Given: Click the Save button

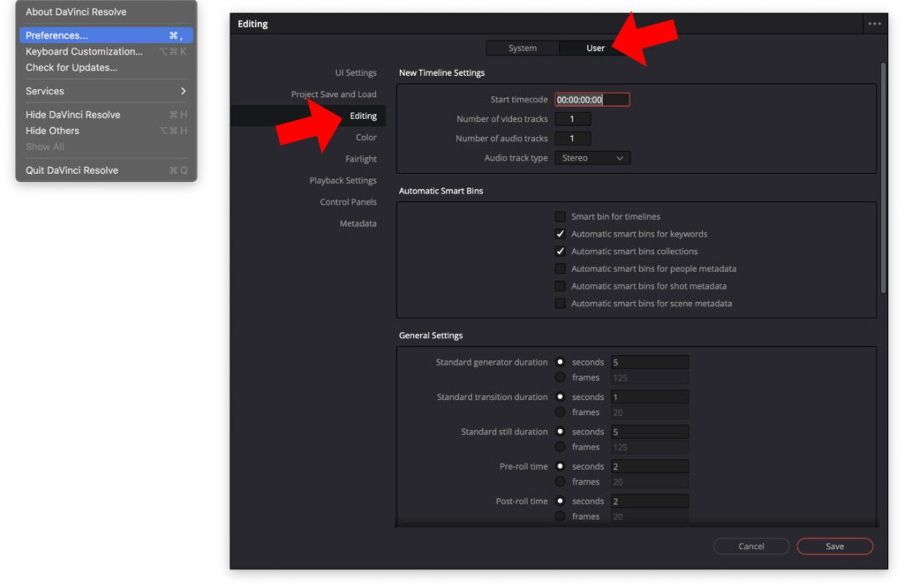Looking at the screenshot, I should click(833, 546).
